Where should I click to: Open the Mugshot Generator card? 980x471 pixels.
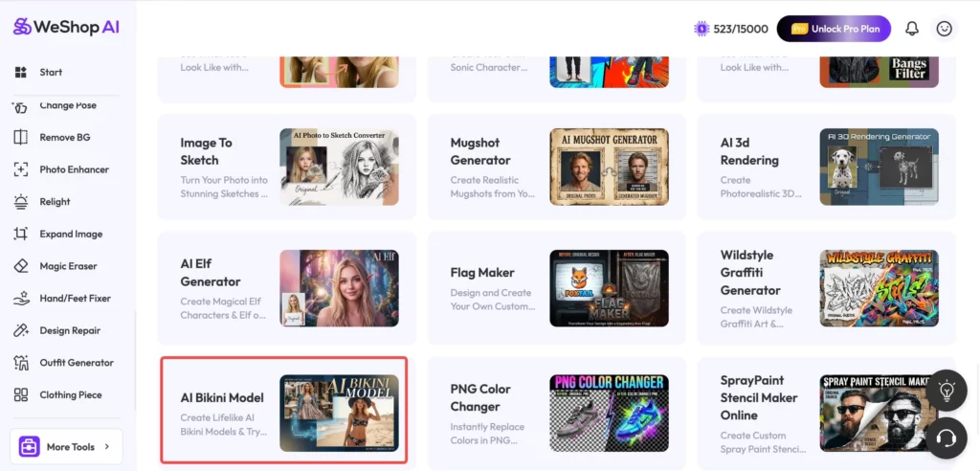556,167
